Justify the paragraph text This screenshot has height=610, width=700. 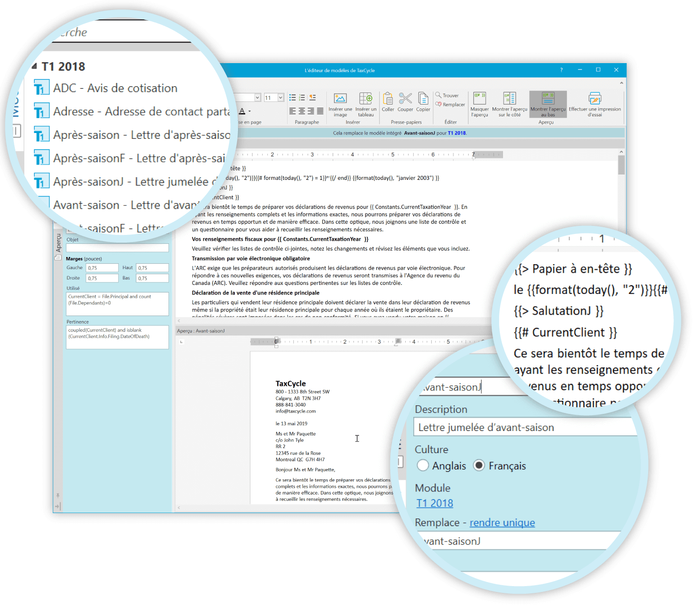pyautogui.click(x=320, y=111)
